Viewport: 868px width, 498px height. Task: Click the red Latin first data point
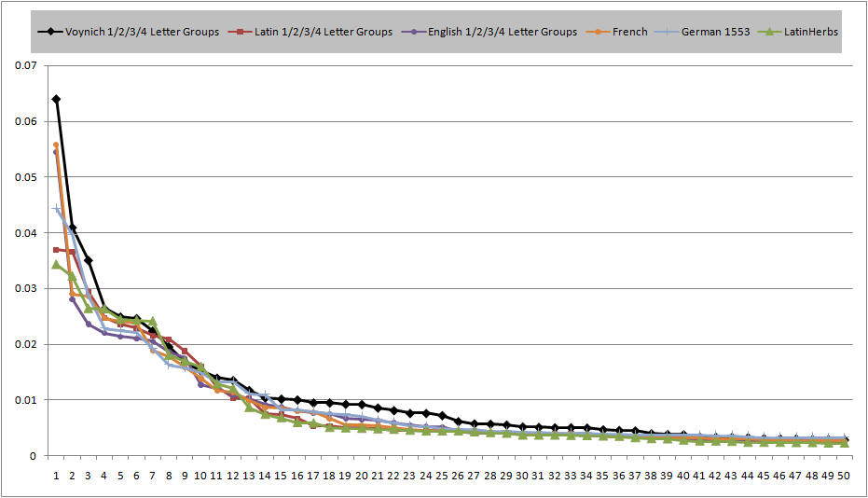tap(56, 250)
